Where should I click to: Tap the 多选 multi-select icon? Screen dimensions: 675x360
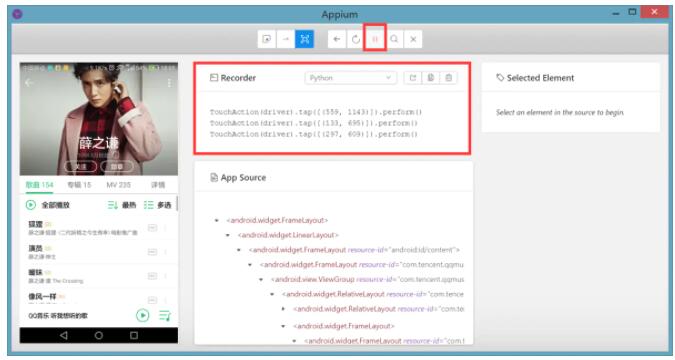coord(149,205)
